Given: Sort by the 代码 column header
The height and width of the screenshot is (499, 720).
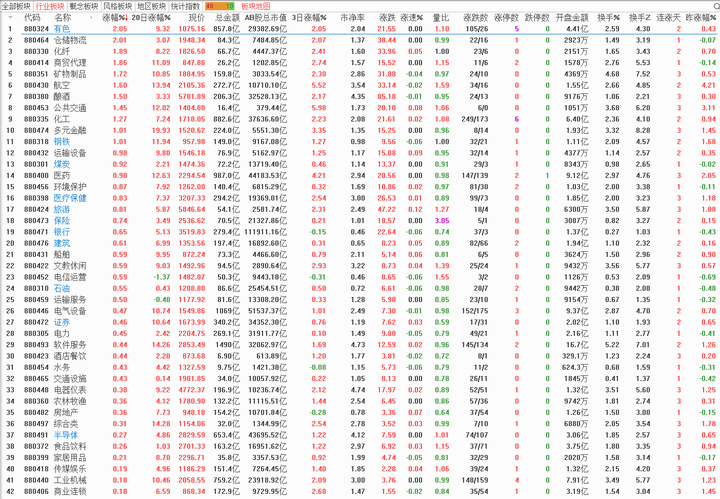Looking at the screenshot, I should tap(32, 17).
